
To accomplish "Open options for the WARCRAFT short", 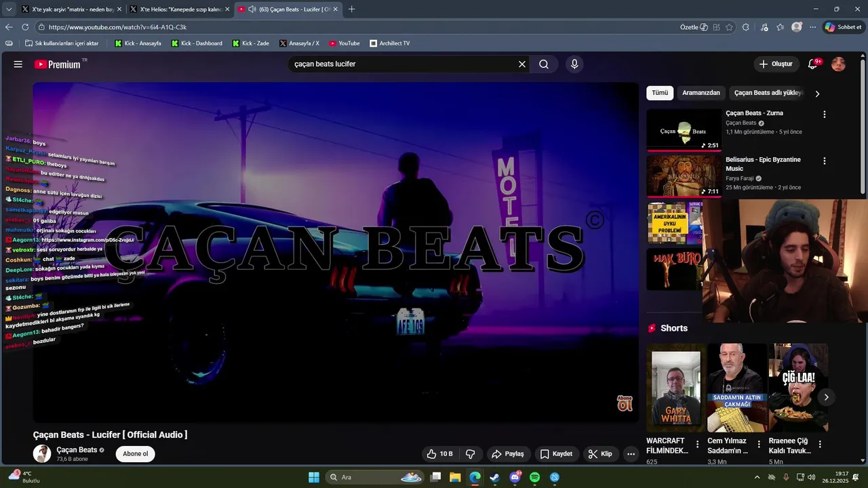I will click(698, 445).
